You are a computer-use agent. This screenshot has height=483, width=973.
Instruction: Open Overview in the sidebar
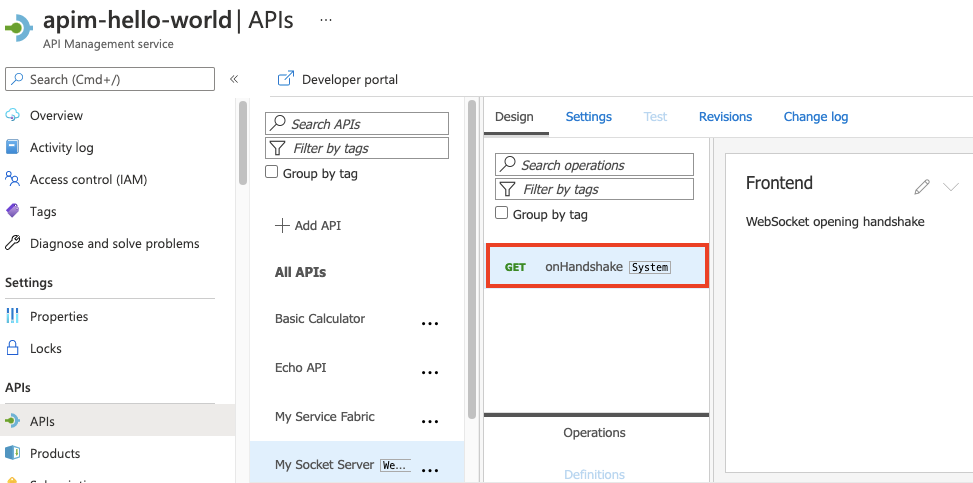coord(56,115)
